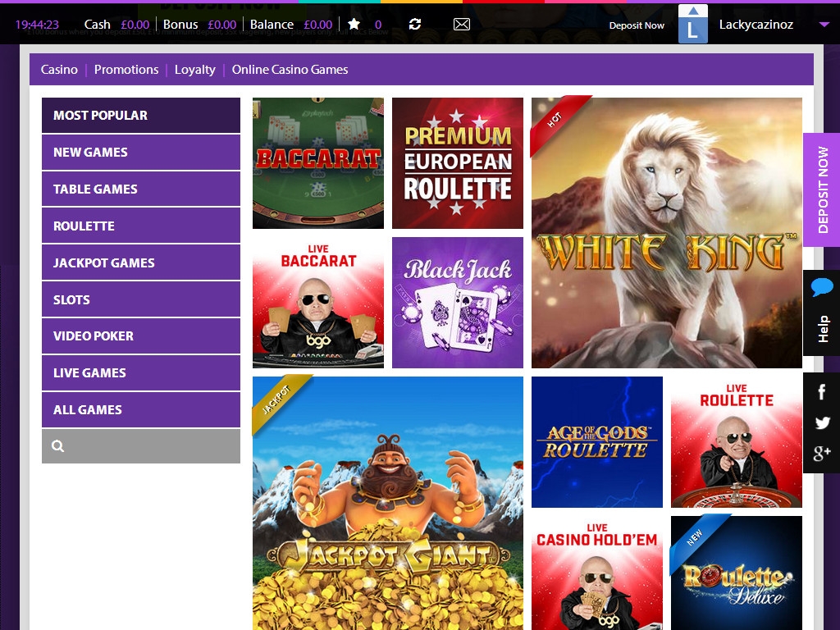840x630 pixels.
Task: Click the Deposit Now link in header
Action: (637, 25)
